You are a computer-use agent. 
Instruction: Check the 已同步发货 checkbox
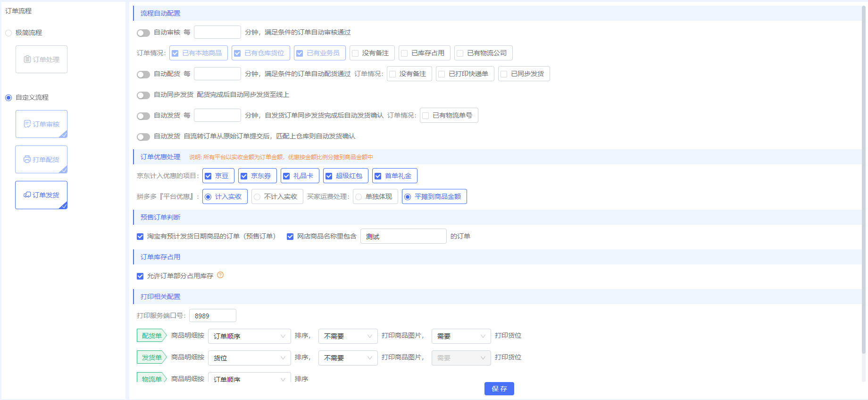pyautogui.click(x=504, y=74)
